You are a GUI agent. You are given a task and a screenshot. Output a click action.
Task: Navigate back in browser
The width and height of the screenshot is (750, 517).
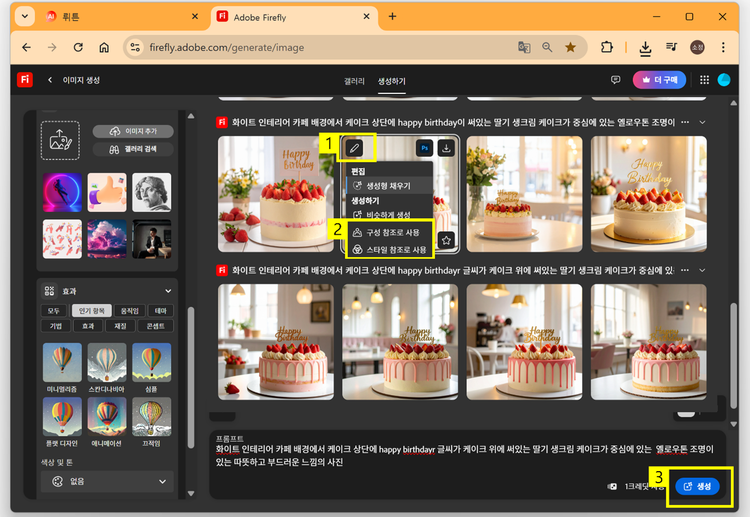[27, 47]
